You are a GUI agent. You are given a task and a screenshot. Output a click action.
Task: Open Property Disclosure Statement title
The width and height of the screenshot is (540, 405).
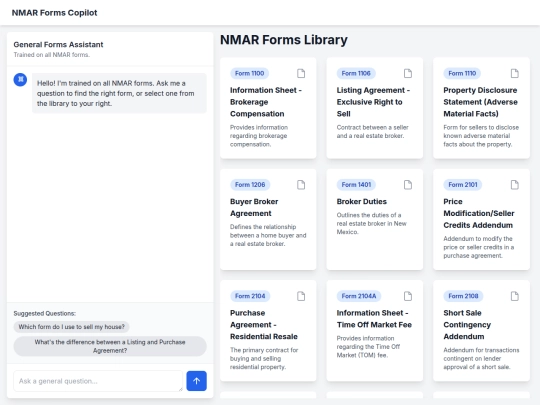[480, 102]
